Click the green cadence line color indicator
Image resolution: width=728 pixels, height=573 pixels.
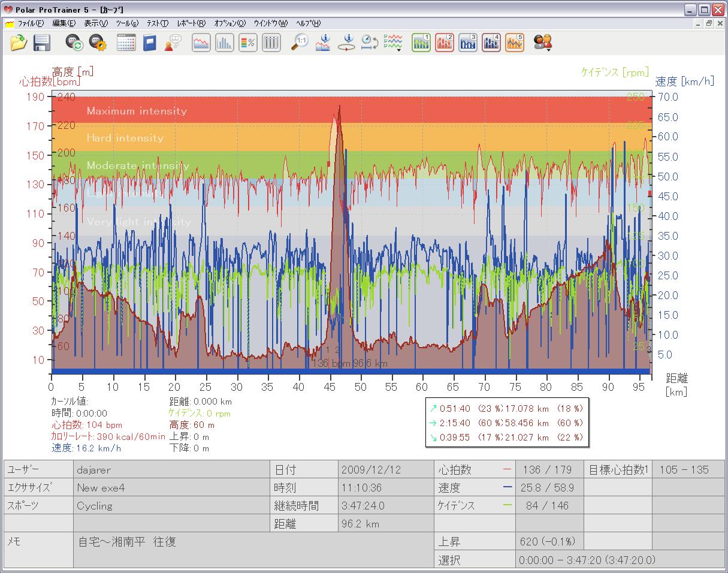pyautogui.click(x=508, y=505)
